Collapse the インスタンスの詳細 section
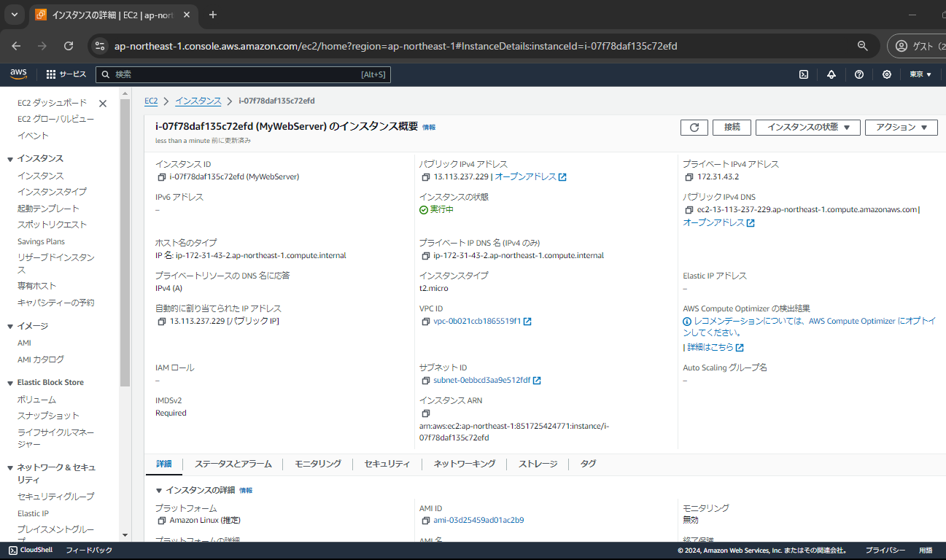Viewport: 946px width, 560px height. pos(159,491)
